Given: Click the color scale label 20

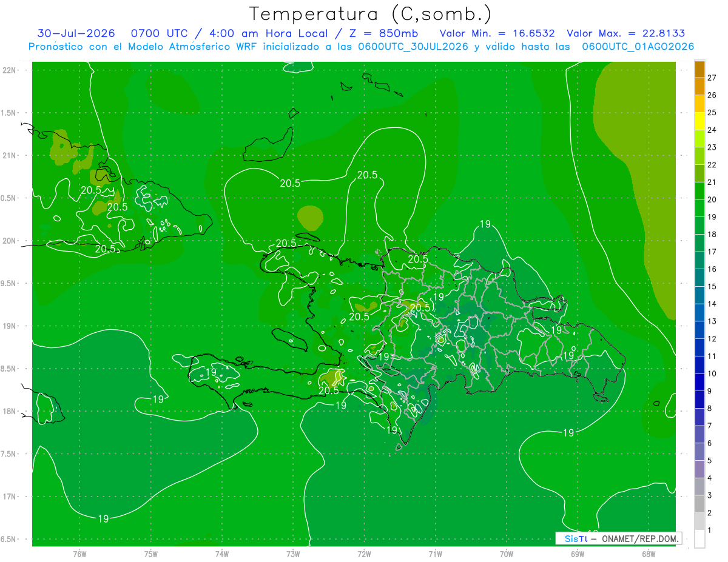Looking at the screenshot, I should [x=712, y=199].
